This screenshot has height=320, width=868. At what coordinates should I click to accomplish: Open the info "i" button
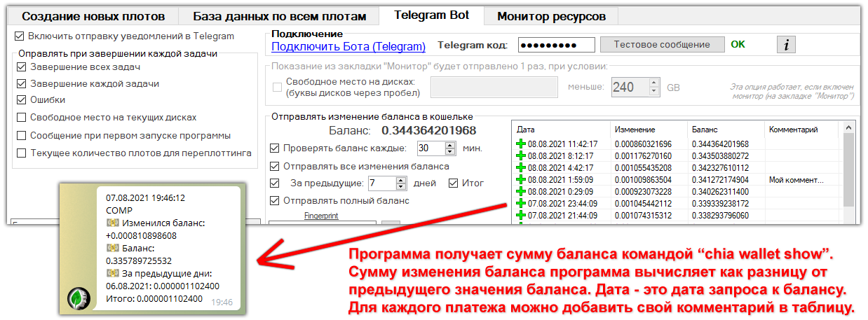click(786, 45)
